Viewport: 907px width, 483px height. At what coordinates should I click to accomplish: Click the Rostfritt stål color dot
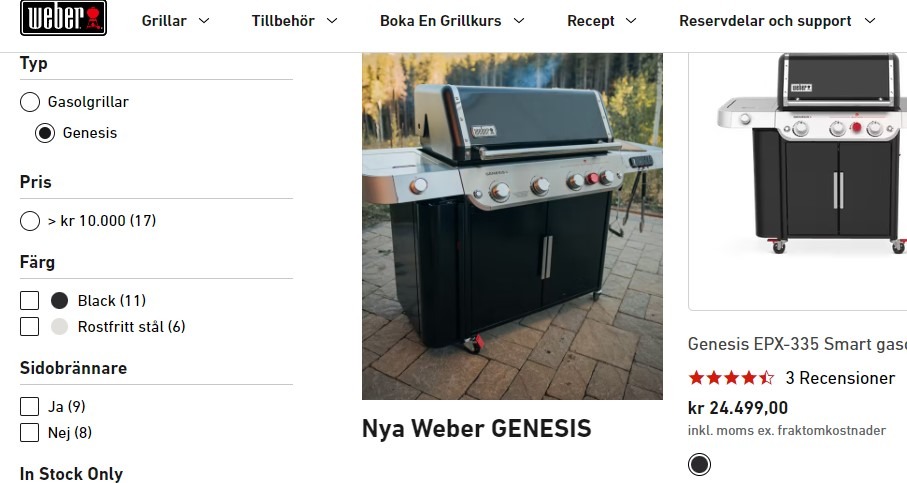click(x=60, y=327)
